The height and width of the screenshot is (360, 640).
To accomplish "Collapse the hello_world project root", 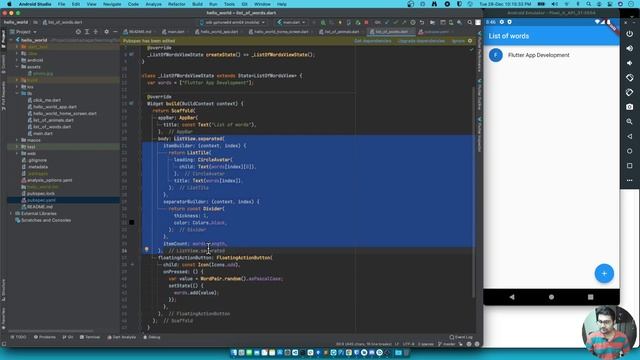I will [11, 40].
